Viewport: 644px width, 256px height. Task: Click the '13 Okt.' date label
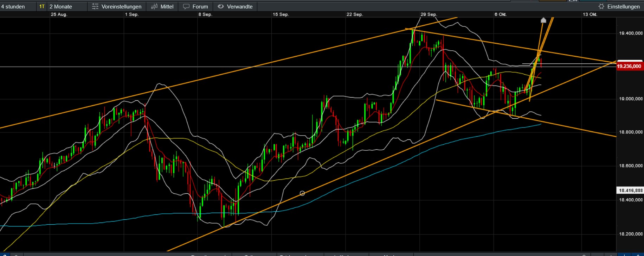click(590, 14)
